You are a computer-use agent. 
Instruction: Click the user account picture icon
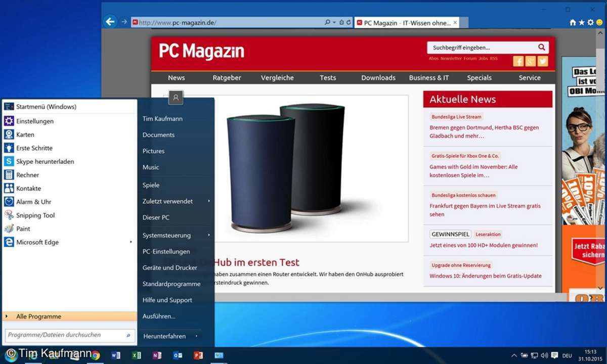click(176, 98)
